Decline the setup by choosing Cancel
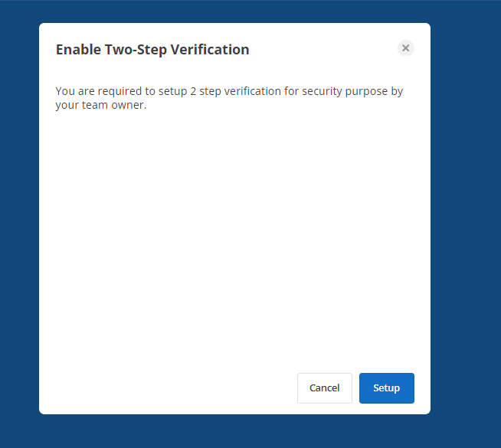Image resolution: width=501 pixels, height=448 pixels. tap(325, 388)
